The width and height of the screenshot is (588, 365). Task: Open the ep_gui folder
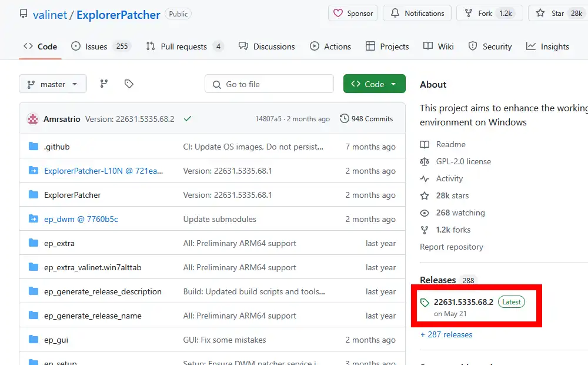[56, 340]
